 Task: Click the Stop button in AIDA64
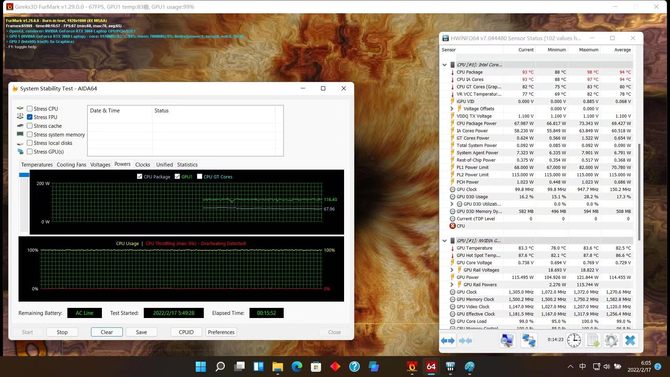pyautogui.click(x=62, y=332)
